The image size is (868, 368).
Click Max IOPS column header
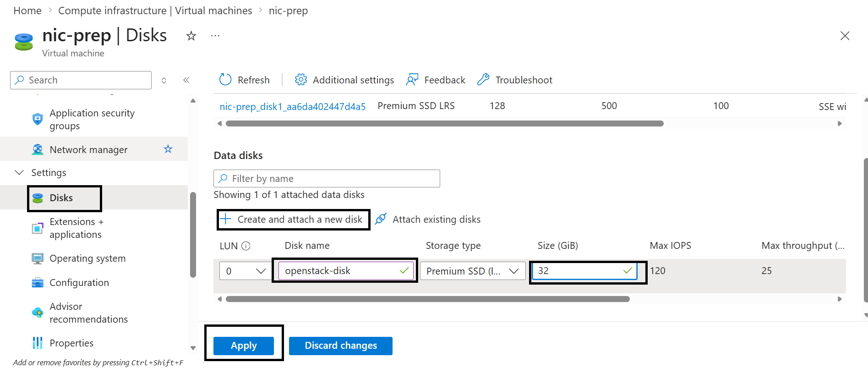pyautogui.click(x=670, y=246)
